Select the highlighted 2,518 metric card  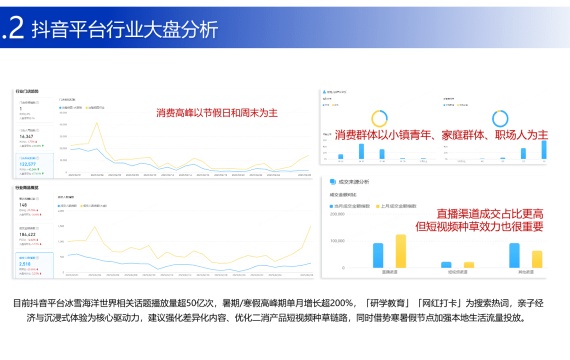35,265
